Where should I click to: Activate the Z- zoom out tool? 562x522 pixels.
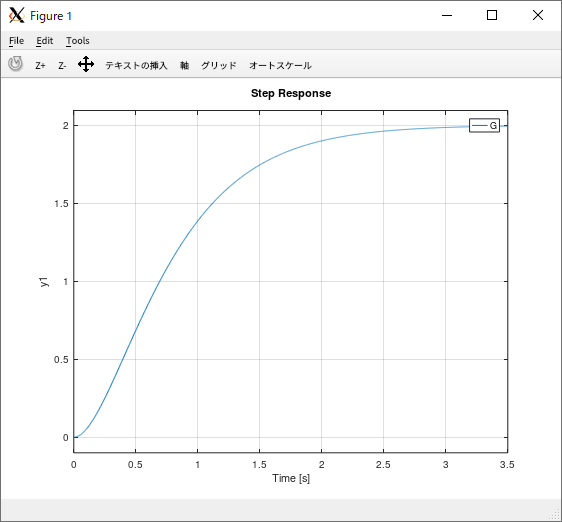point(62,66)
